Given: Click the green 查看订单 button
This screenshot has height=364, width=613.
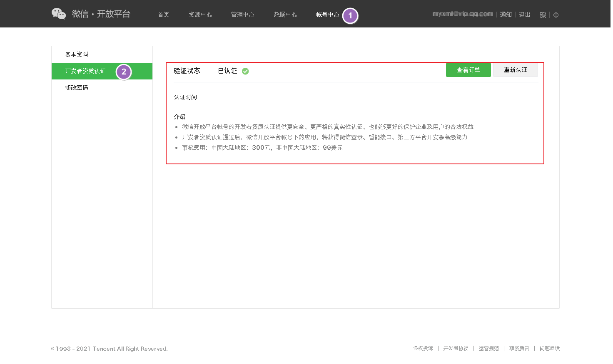Looking at the screenshot, I should tap(468, 70).
